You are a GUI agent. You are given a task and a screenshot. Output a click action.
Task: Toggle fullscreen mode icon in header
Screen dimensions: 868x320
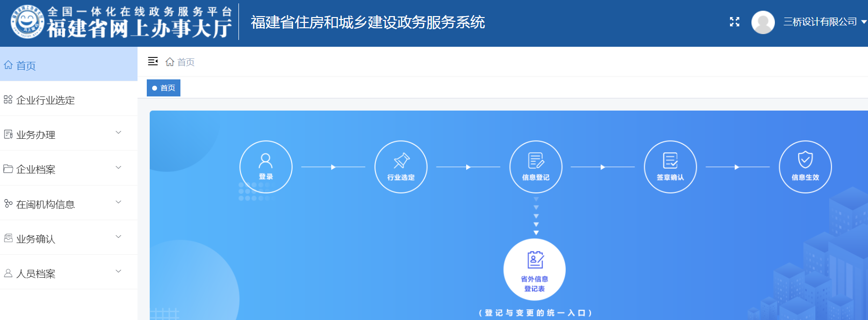pos(734,22)
